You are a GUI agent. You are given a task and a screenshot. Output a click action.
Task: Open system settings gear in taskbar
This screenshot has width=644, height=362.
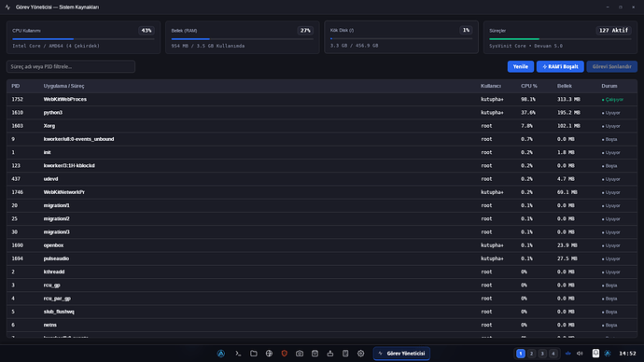click(x=360, y=354)
